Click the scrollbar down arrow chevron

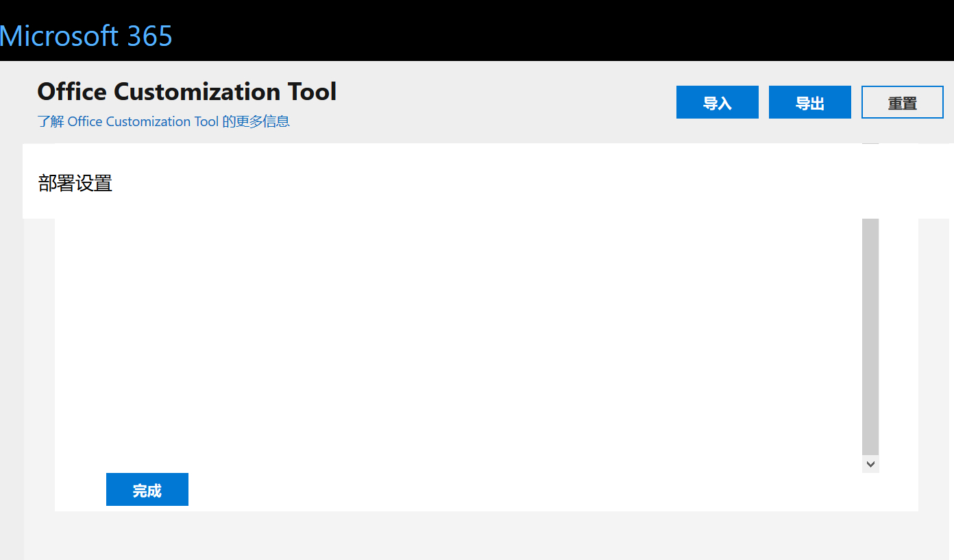click(x=870, y=464)
